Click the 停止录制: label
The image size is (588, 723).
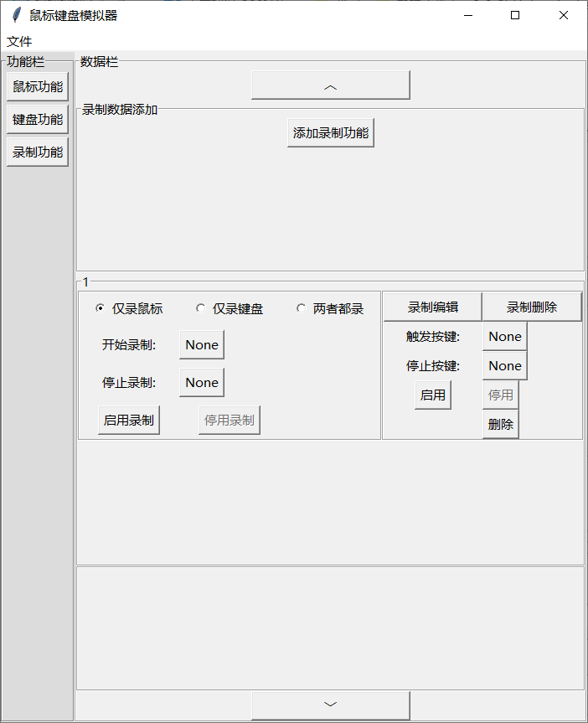129,383
